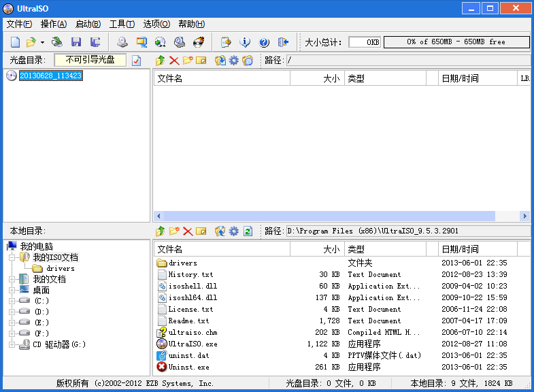Open the dropdown arrow beside Open icon
The width and height of the screenshot is (534, 392).
coord(42,42)
